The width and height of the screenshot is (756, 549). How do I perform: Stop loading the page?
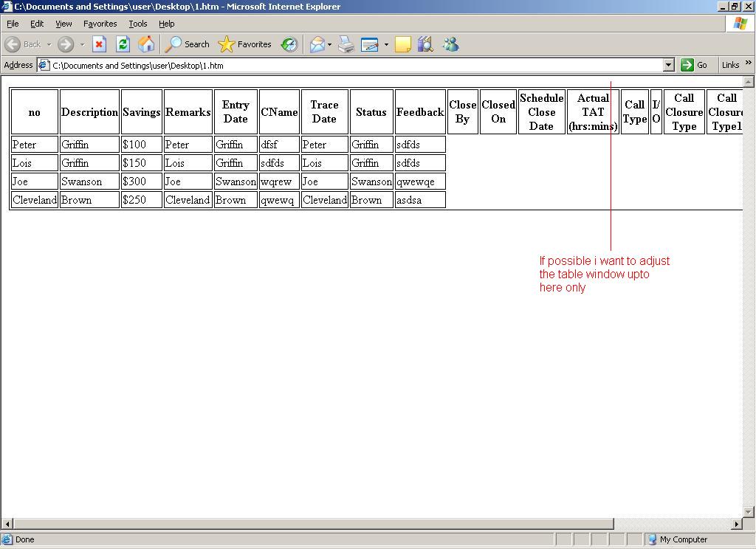tap(100, 44)
